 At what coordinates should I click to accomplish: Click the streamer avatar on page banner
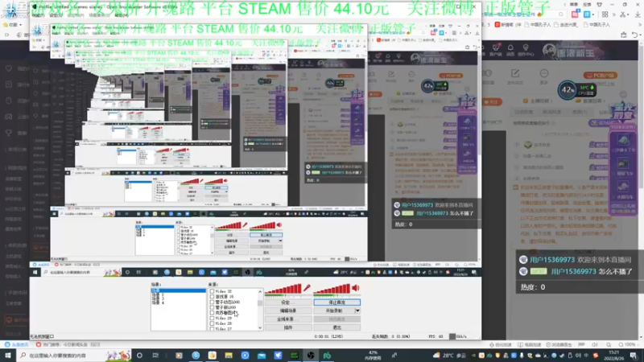pyautogui.click(x=549, y=51)
